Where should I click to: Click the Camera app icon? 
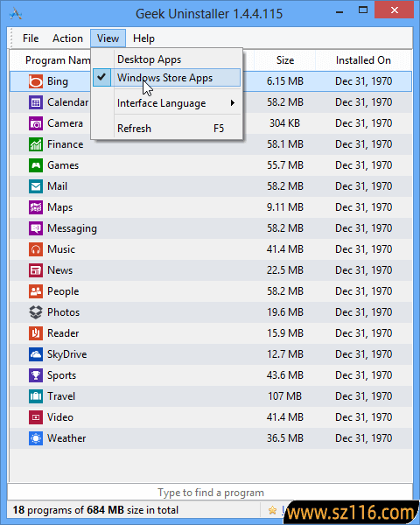[36, 123]
